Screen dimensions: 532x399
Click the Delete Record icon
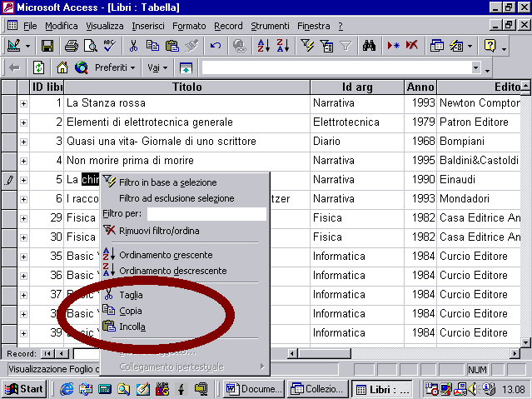coord(412,46)
